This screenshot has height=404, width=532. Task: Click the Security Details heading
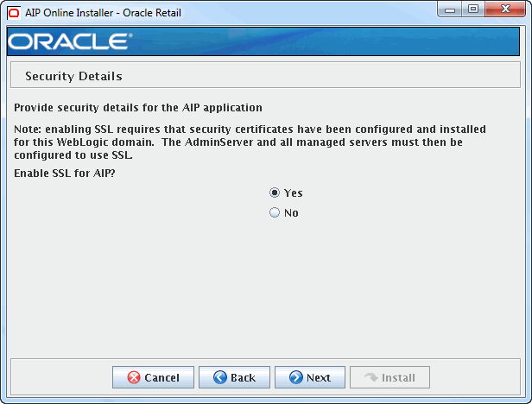click(73, 76)
